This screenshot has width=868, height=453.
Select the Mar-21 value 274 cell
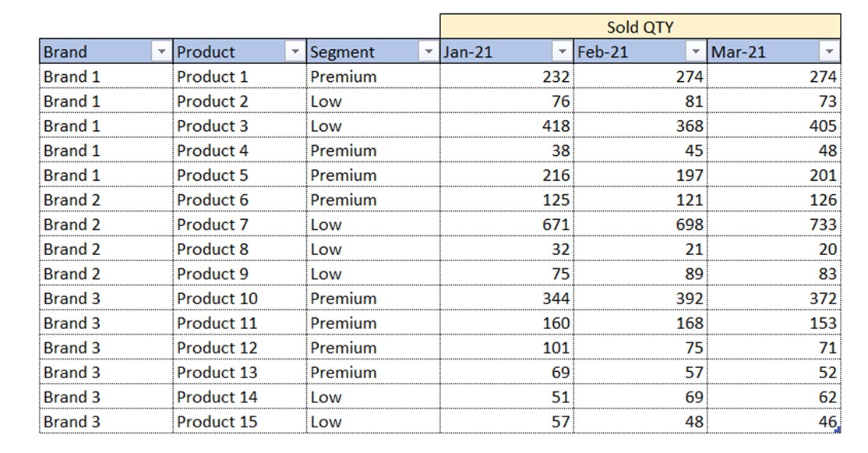774,76
